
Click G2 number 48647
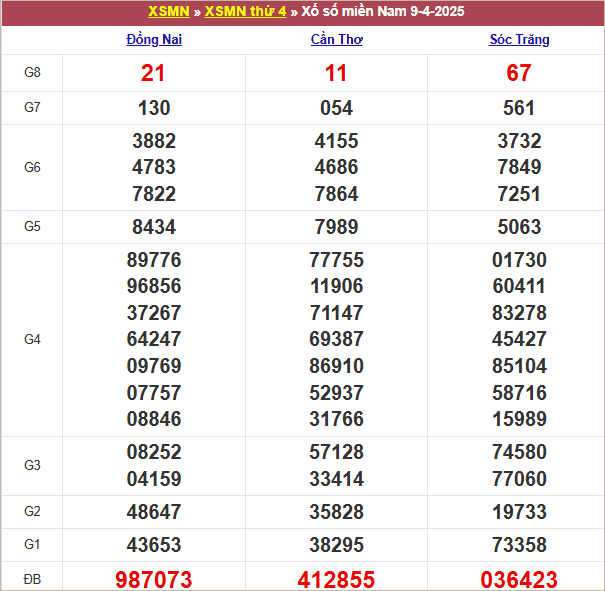[154, 512]
